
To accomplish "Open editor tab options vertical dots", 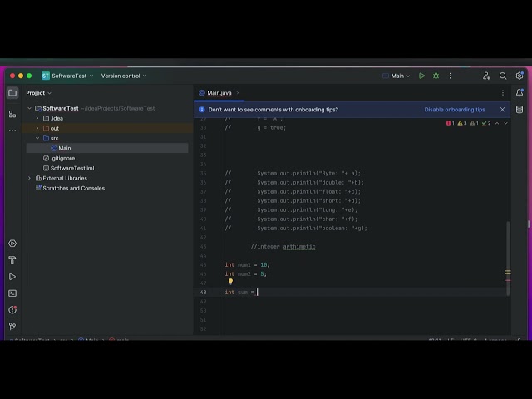I will pos(503,93).
